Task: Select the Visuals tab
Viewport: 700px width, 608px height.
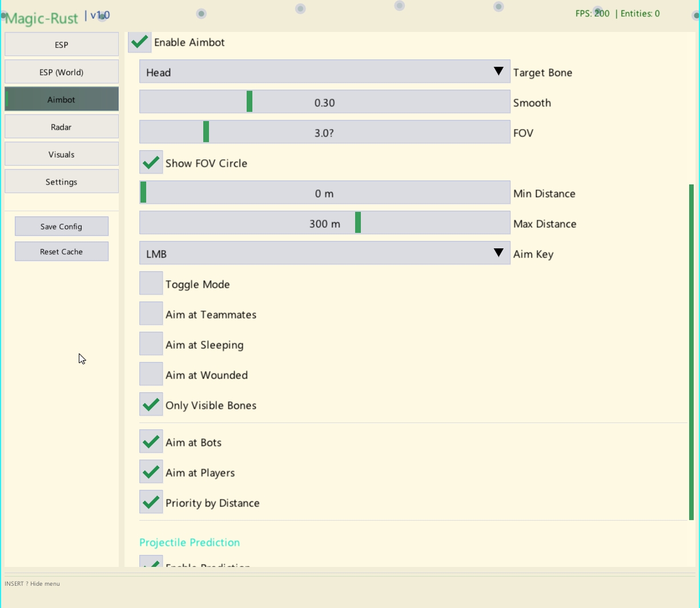Action: coord(62,154)
